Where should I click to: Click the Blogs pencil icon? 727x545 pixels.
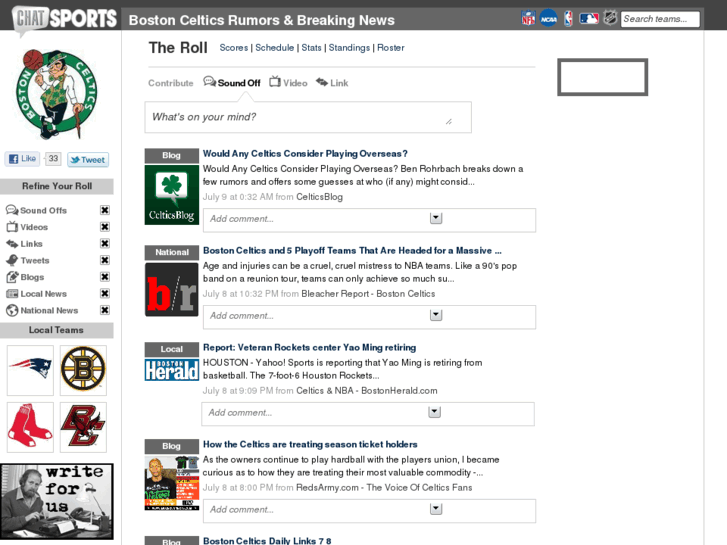pyautogui.click(x=12, y=277)
